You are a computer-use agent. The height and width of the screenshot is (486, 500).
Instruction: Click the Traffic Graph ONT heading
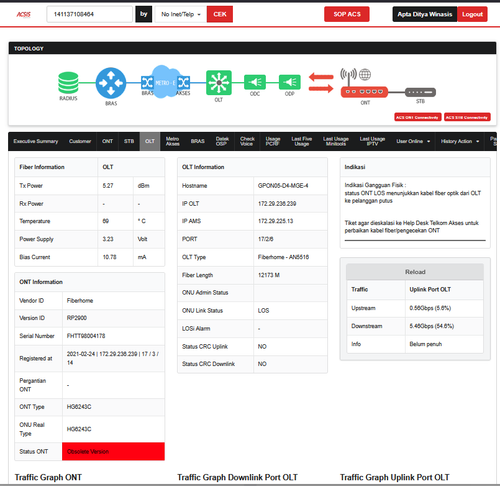point(48,477)
